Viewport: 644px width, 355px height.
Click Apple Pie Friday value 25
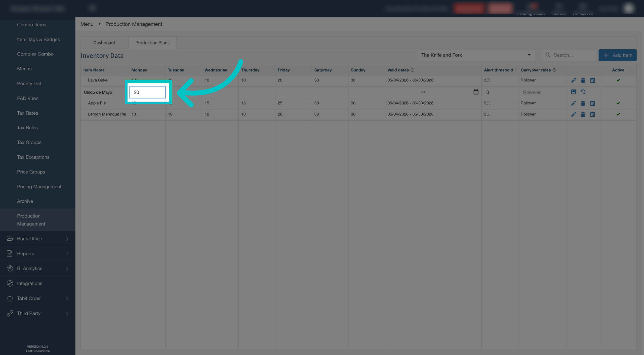280,103
